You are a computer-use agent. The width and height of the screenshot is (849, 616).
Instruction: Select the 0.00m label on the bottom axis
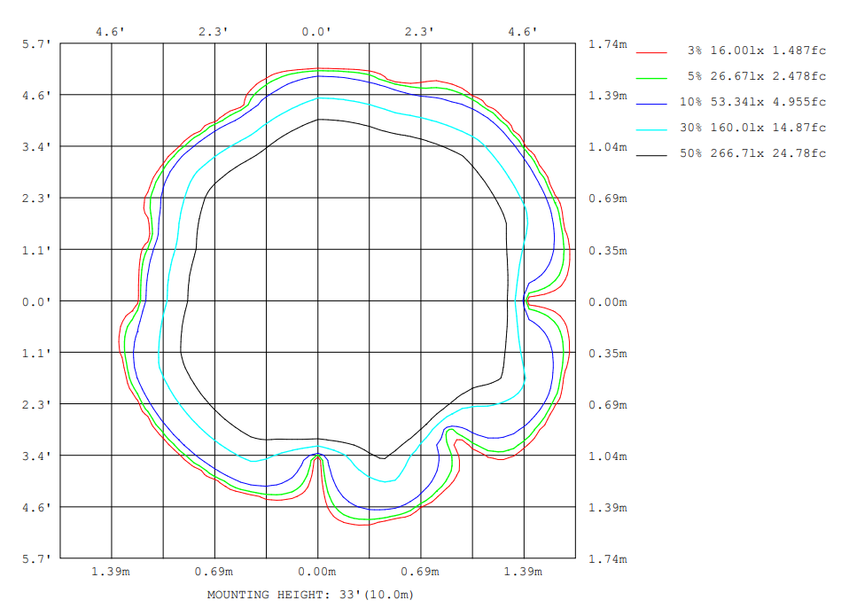(316, 572)
